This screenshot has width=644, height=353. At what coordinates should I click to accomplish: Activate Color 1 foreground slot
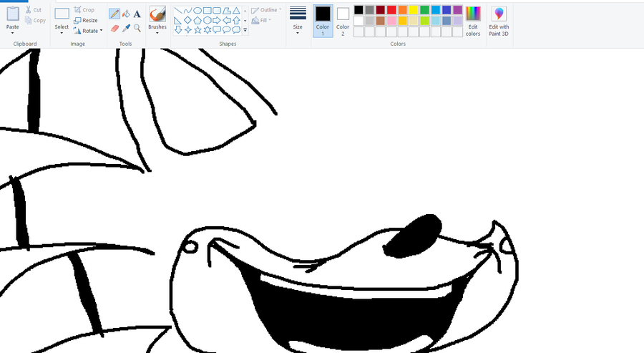coord(323,21)
